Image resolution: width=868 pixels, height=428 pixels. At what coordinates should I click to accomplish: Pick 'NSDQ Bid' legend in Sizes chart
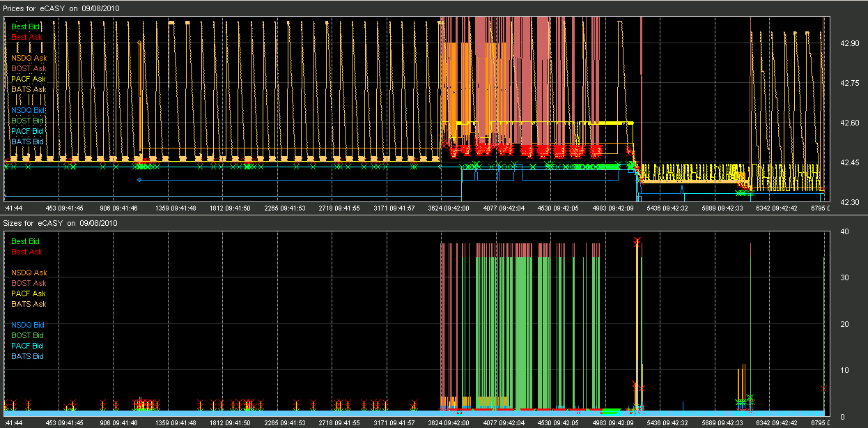point(28,325)
